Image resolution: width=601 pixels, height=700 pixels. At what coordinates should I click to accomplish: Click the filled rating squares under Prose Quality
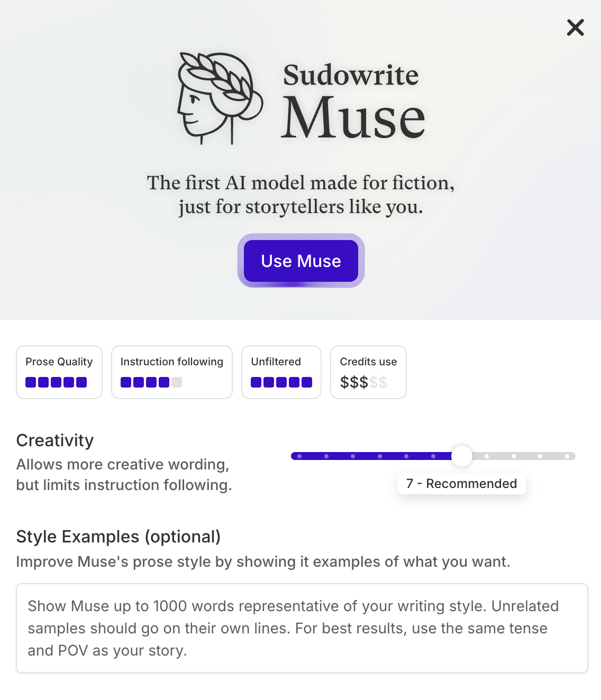pyautogui.click(x=57, y=382)
